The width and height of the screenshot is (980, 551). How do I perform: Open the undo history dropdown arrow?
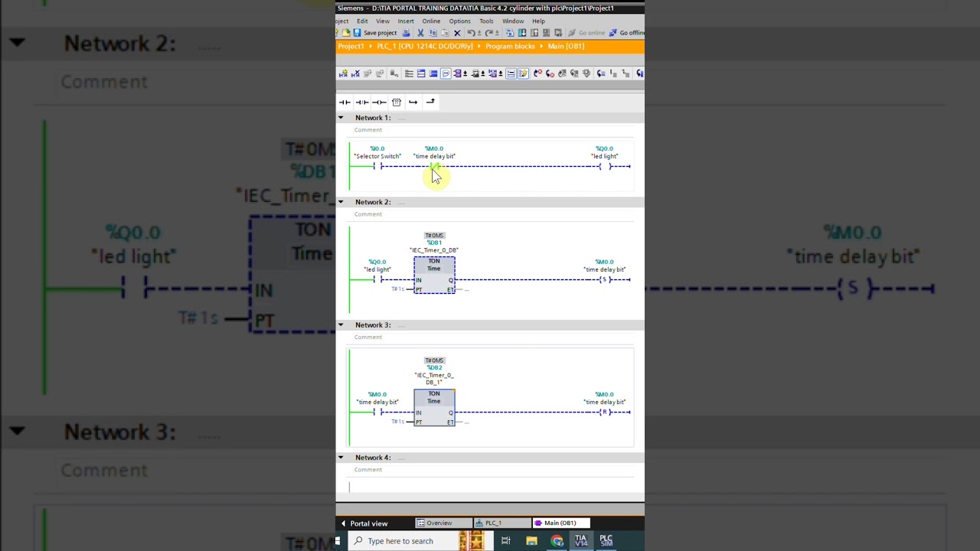479,33
